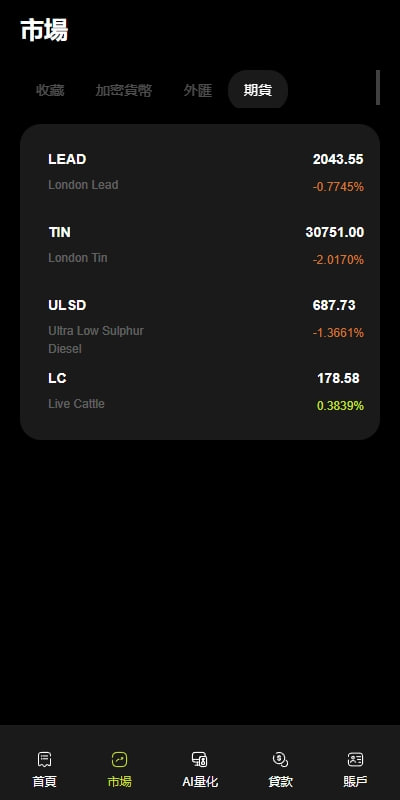Open the LC Live Cattle row
The width and height of the screenshot is (400, 800).
point(200,391)
